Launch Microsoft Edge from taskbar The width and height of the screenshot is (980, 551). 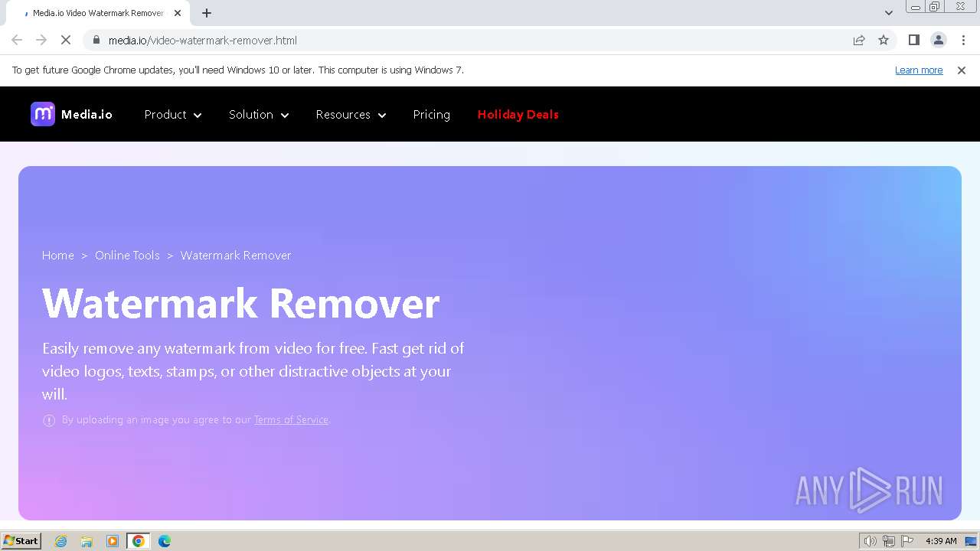click(165, 541)
